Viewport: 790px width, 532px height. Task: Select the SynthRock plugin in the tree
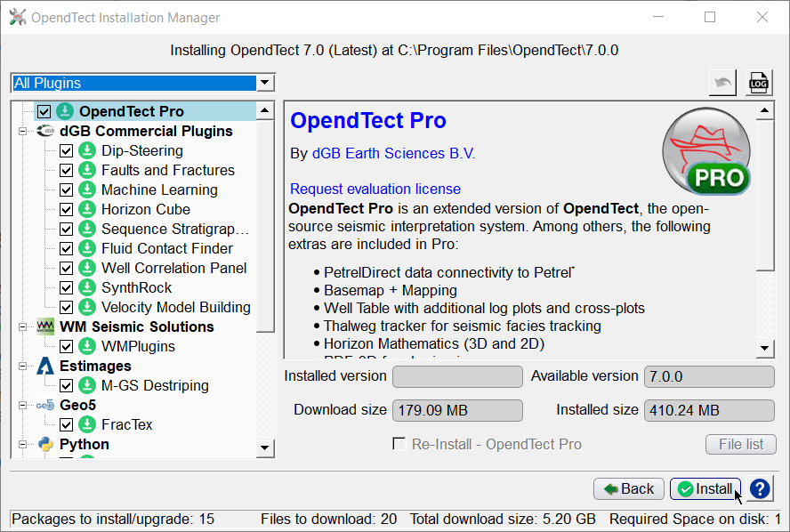tap(136, 287)
